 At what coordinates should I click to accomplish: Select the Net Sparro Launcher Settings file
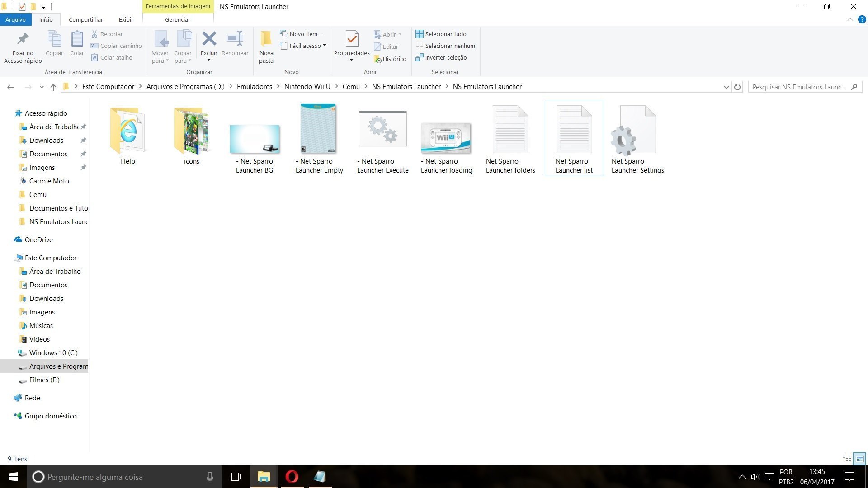click(638, 139)
